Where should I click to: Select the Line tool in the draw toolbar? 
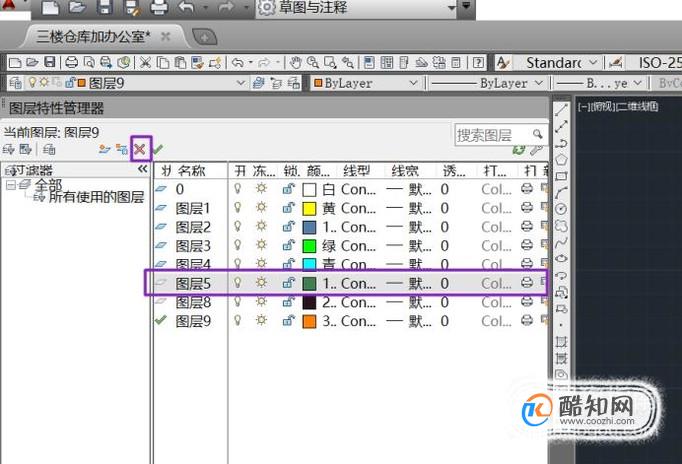(561, 110)
